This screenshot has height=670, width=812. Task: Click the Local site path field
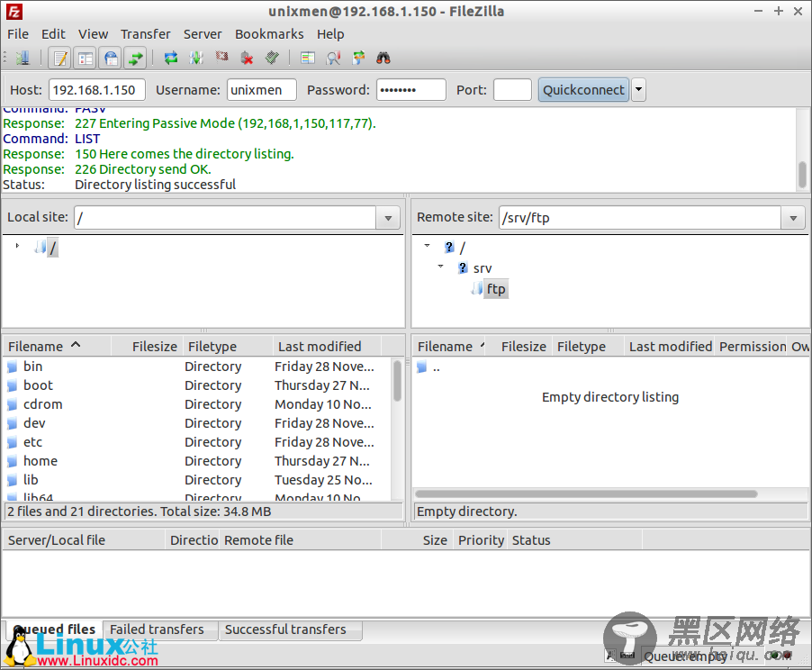pos(225,218)
